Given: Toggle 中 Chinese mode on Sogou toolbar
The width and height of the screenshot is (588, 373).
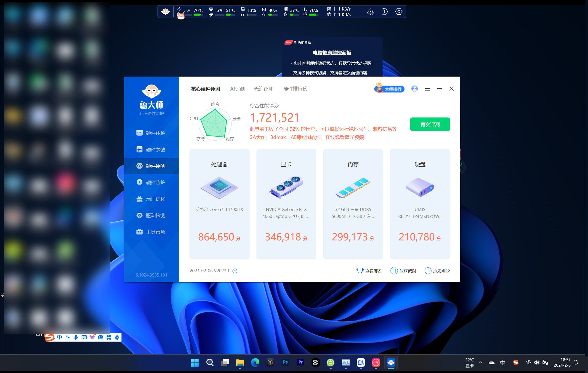Looking at the screenshot, I should (59, 337).
